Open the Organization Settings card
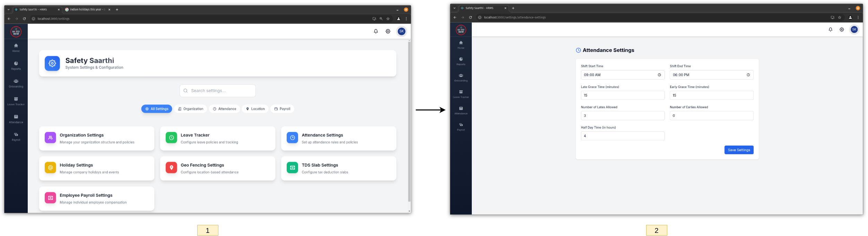868x236 pixels. (96, 138)
